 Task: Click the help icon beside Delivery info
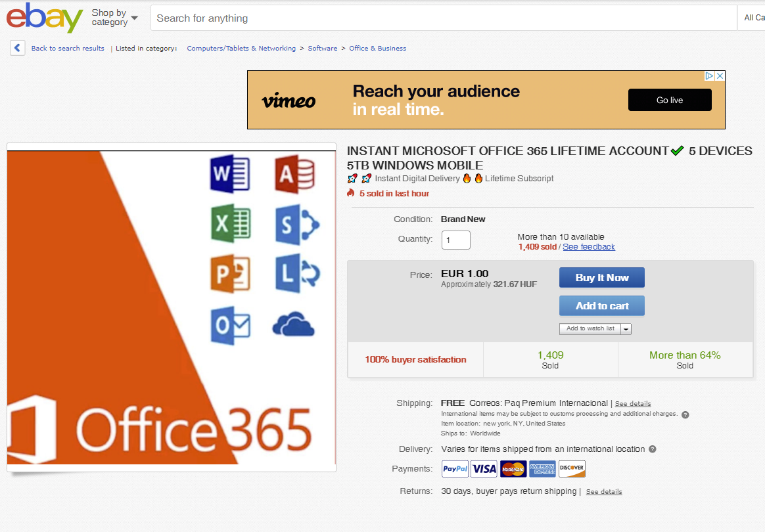click(653, 449)
